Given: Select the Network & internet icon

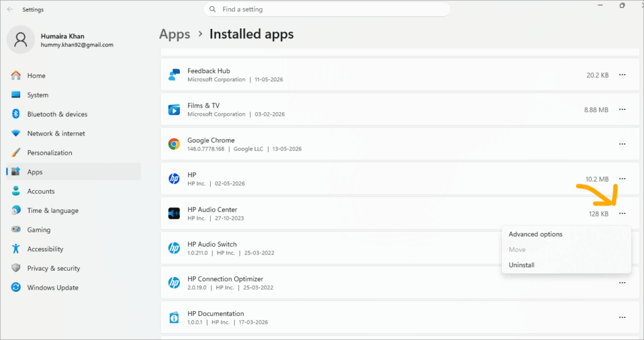Looking at the screenshot, I should [x=16, y=133].
